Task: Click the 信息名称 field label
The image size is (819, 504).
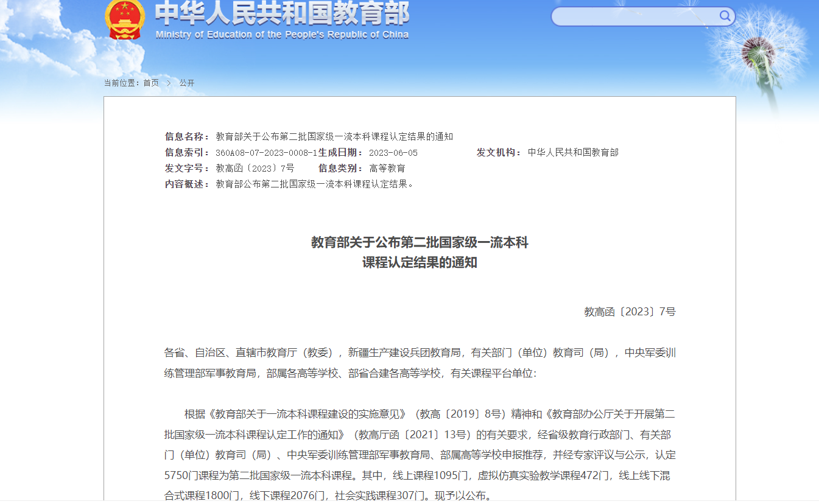Action: point(187,136)
